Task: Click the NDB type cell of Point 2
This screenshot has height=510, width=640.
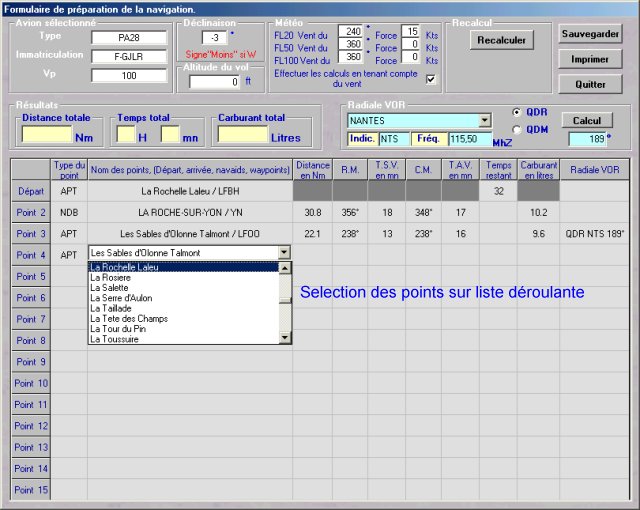Action: [69, 212]
